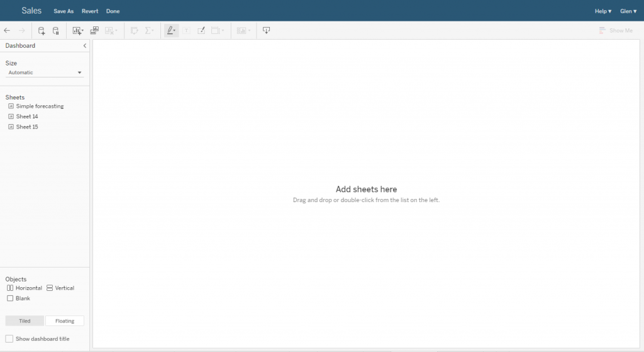Viewport: 644px width, 352px height.
Task: Click the download icon in toolbar
Action: (266, 30)
